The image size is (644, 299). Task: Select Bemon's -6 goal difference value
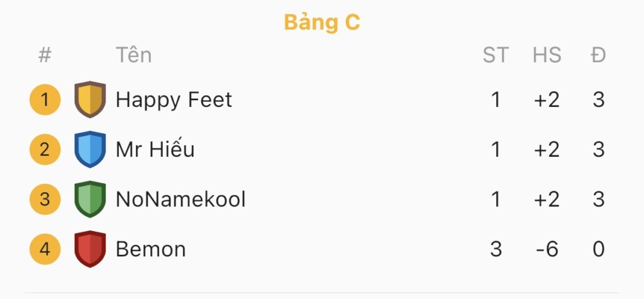pos(547,249)
